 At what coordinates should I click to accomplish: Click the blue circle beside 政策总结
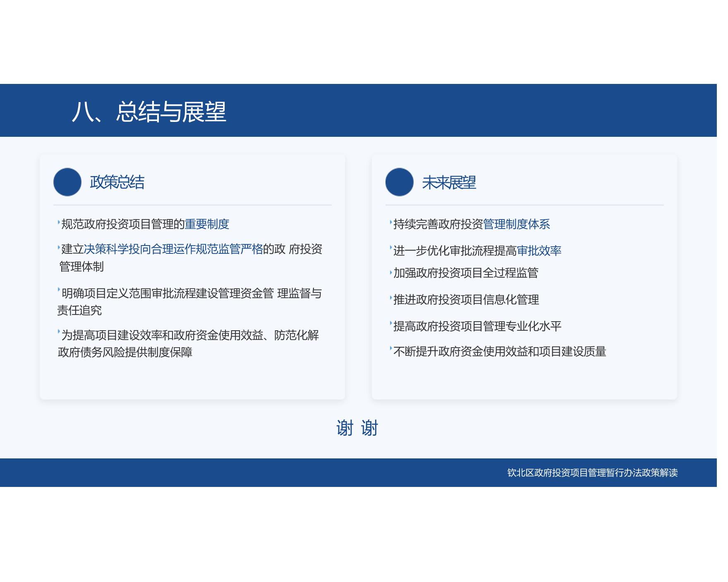click(x=67, y=182)
